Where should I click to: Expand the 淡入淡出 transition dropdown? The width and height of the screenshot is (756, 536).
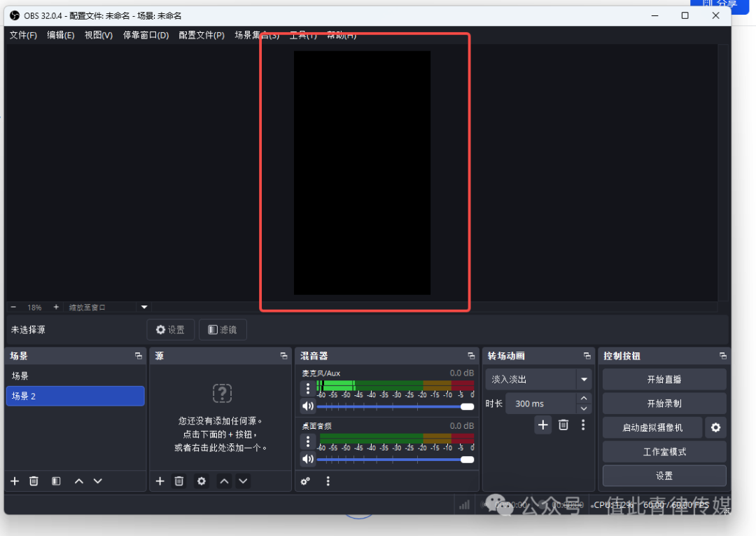point(584,380)
